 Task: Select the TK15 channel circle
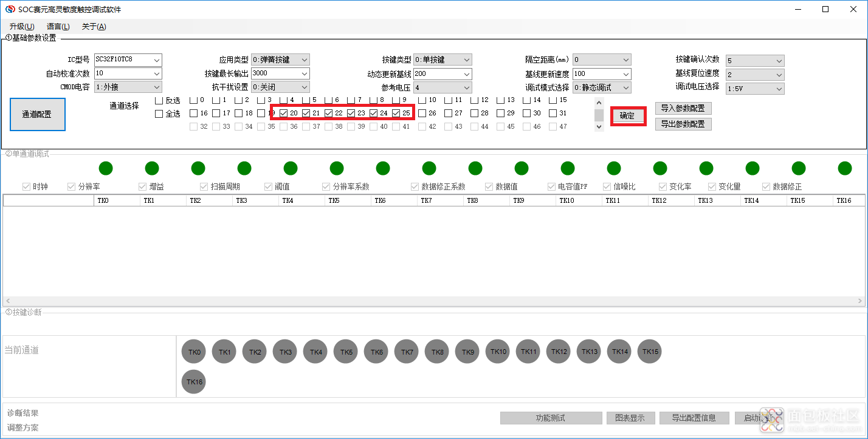[x=650, y=352]
